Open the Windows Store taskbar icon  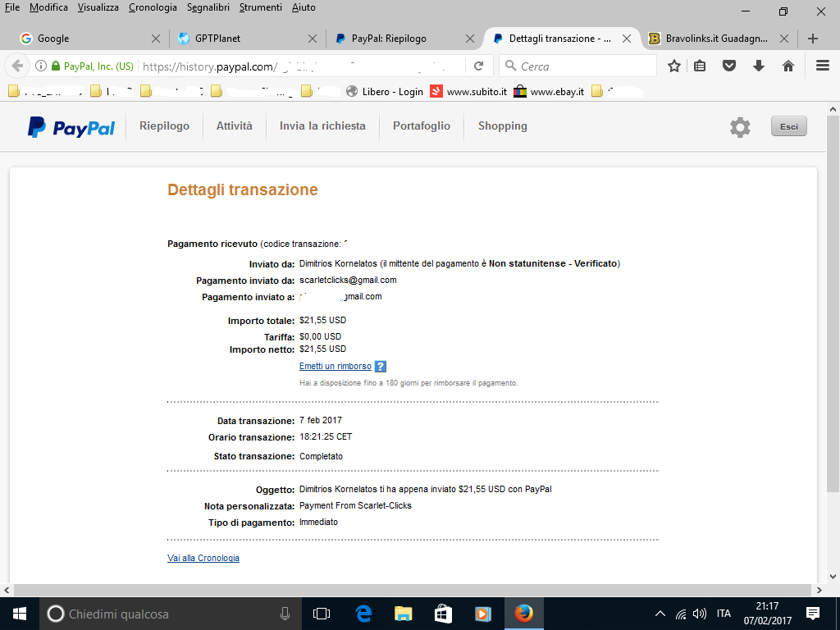click(x=443, y=614)
